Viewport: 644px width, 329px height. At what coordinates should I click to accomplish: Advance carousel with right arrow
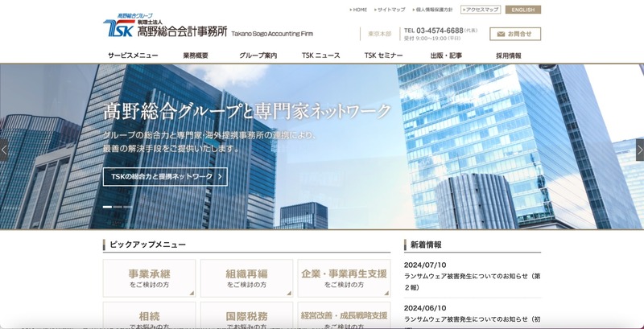[x=639, y=150]
